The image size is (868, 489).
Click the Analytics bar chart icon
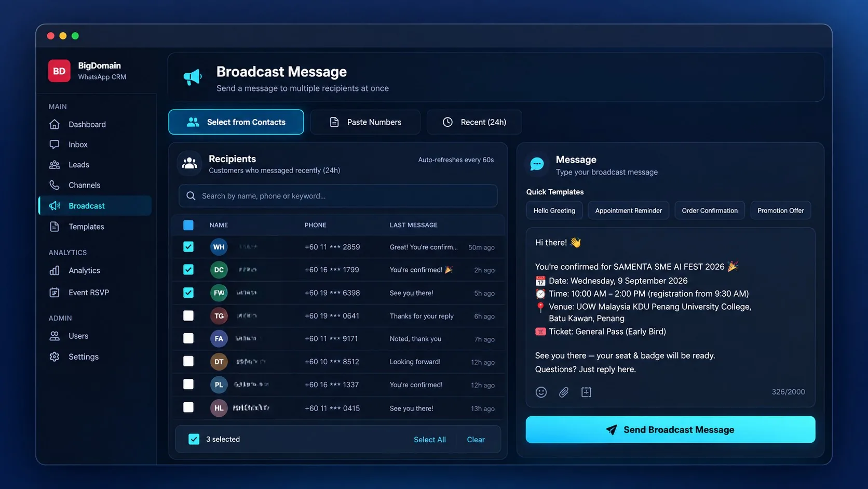55,270
